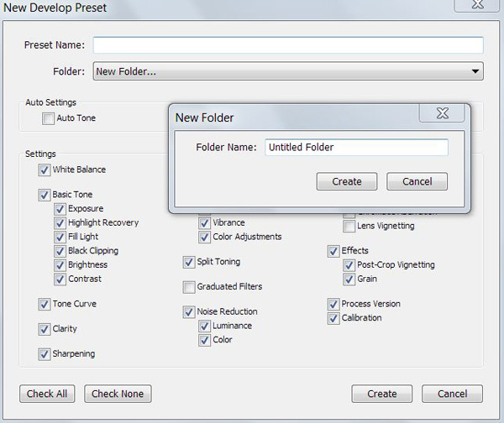Screen dimensions: 504x423
Task: Uncheck White Balance setting
Action: [45, 170]
